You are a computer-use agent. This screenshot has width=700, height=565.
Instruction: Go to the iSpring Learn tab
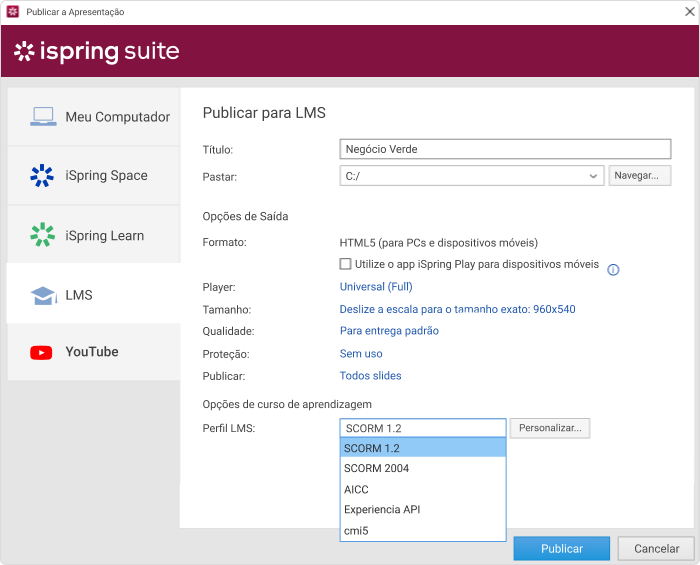coord(94,234)
